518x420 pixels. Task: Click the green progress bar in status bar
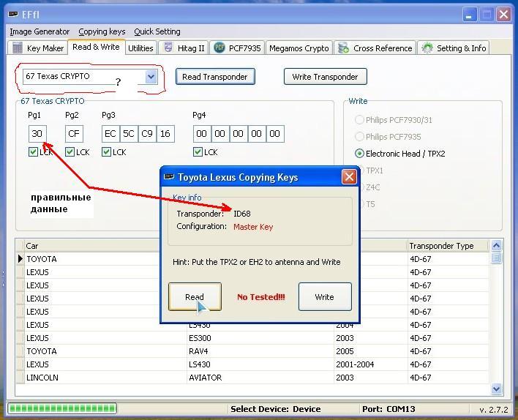pos(62,408)
